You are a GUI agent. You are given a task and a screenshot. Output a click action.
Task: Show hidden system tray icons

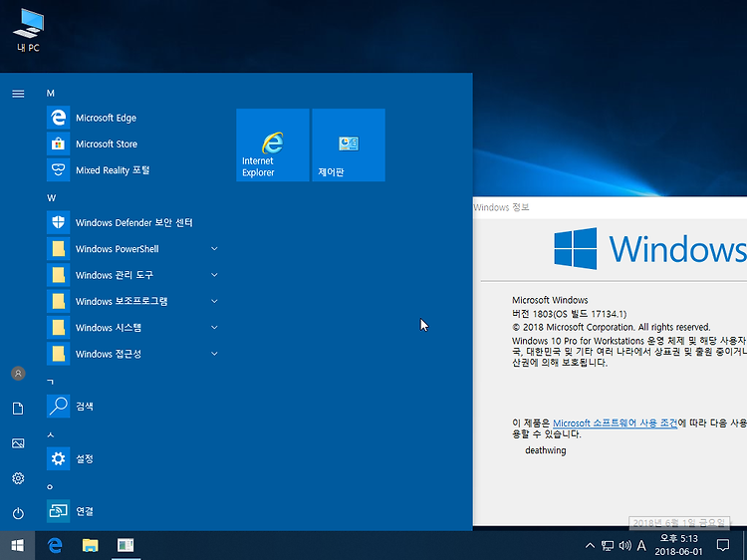point(590,545)
